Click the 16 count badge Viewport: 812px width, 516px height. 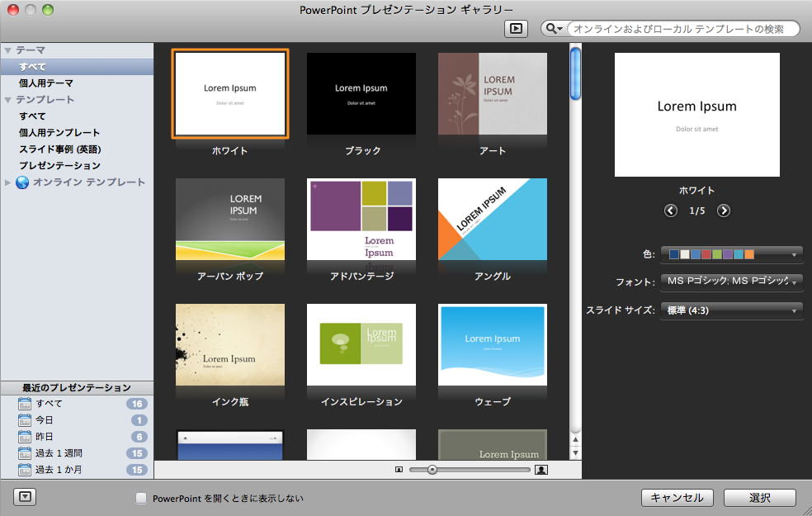pyautogui.click(x=137, y=404)
